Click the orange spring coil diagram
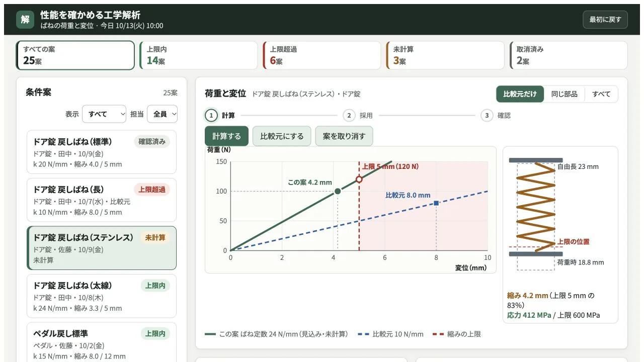The image size is (644, 362). (x=536, y=208)
